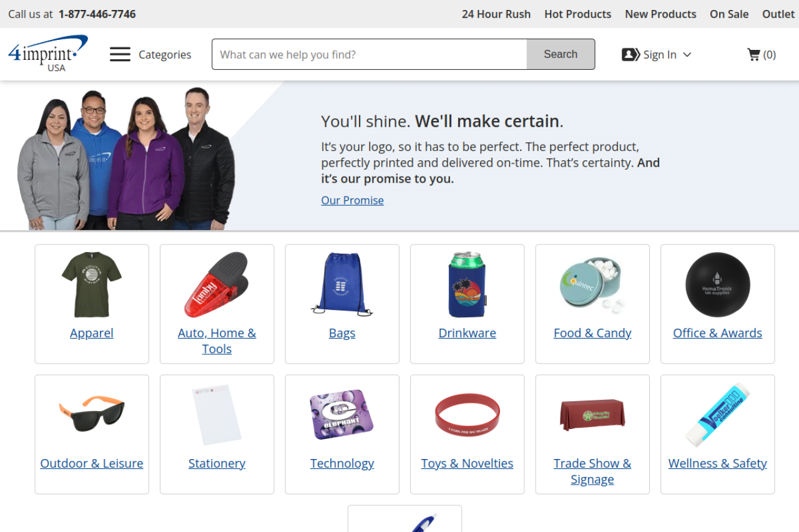799x532 pixels.
Task: Choose the blue drawstring bag image
Action: coord(342,284)
